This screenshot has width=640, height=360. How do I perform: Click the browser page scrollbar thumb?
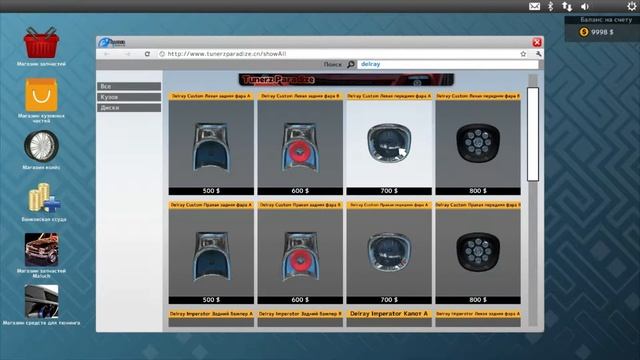tap(533, 134)
